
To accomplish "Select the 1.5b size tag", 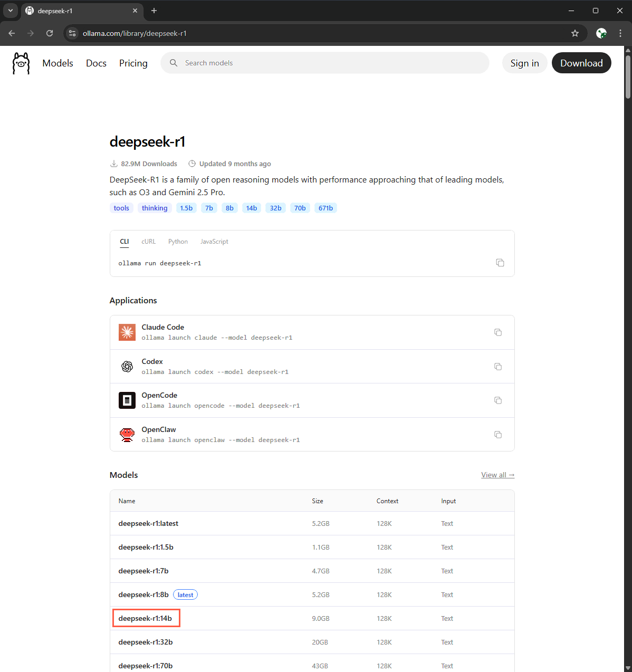I will point(186,208).
